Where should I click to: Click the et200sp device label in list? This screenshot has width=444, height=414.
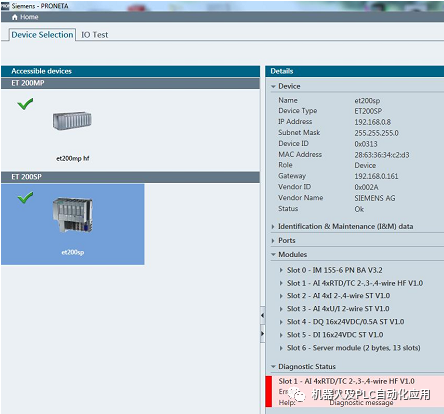coord(72,252)
